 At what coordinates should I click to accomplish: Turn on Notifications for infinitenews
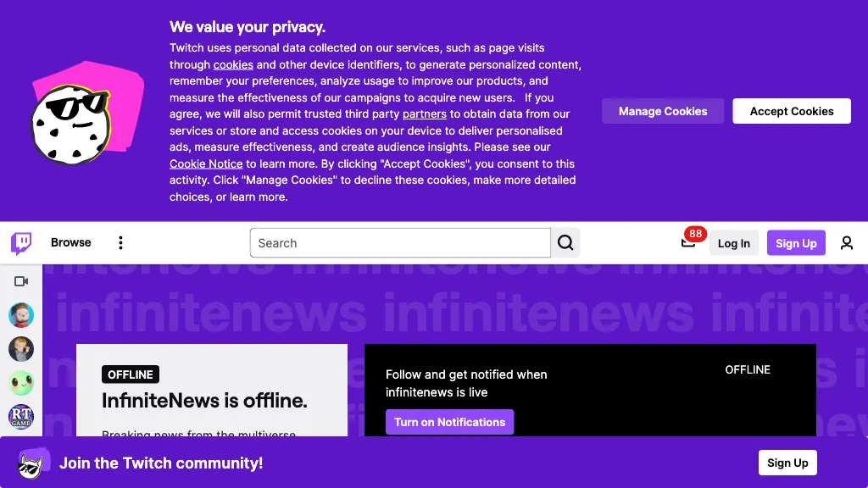pyautogui.click(x=449, y=422)
